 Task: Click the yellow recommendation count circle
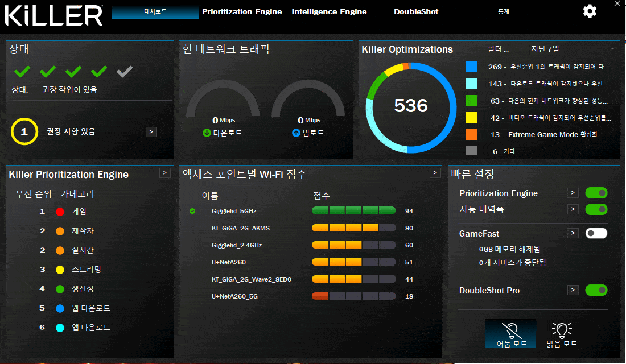(24, 131)
